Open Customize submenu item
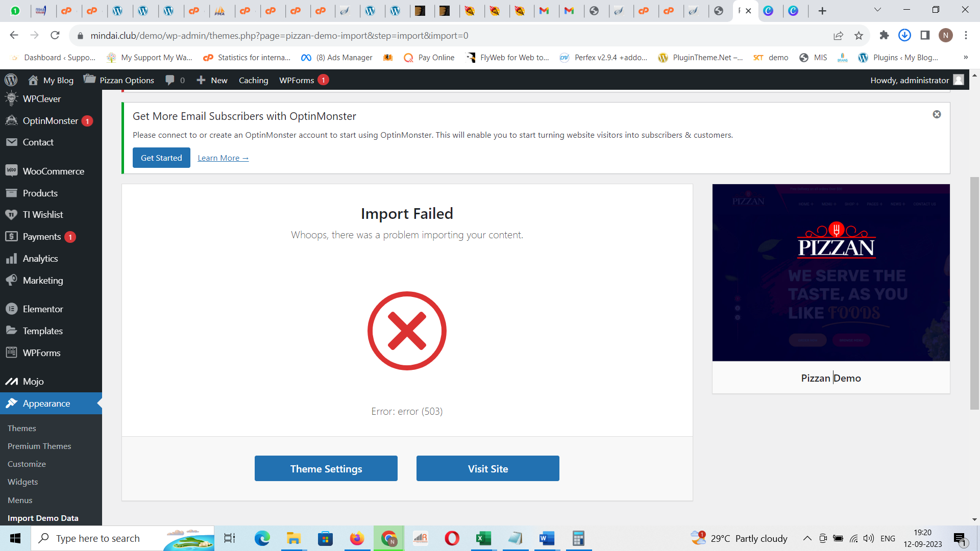 [27, 464]
